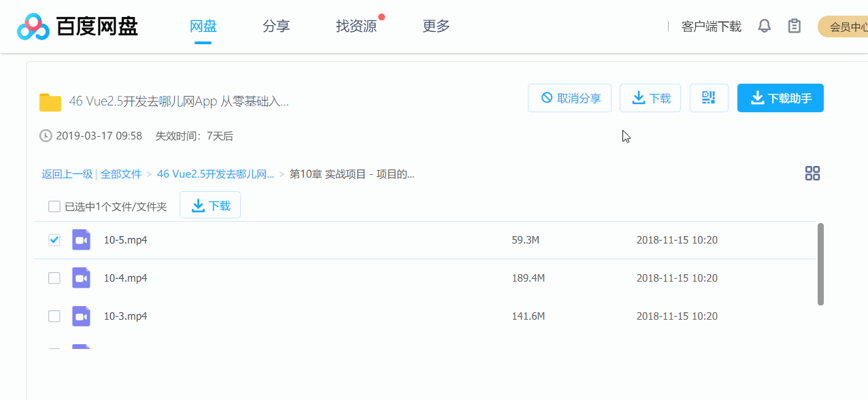Click the 取消分享 button

(570, 98)
